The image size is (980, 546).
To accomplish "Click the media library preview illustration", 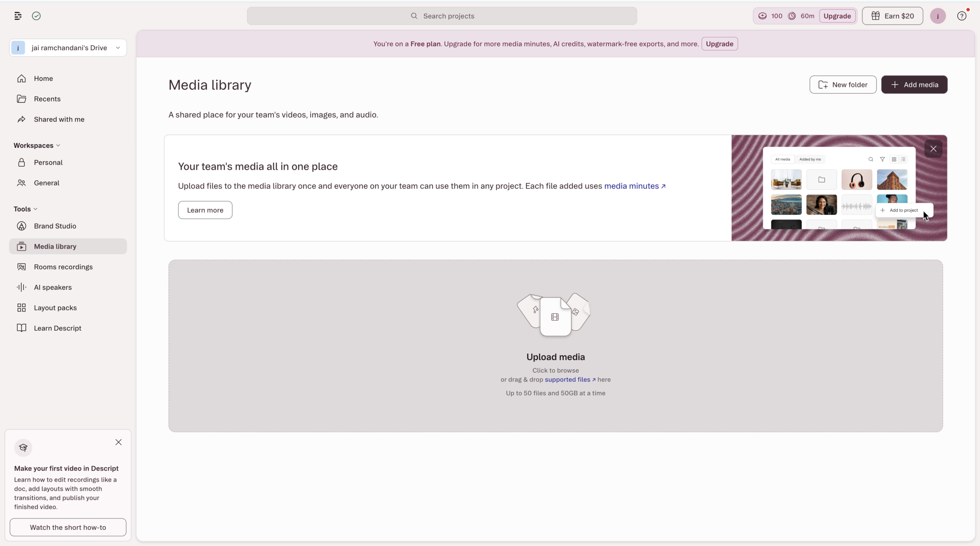I will [839, 188].
